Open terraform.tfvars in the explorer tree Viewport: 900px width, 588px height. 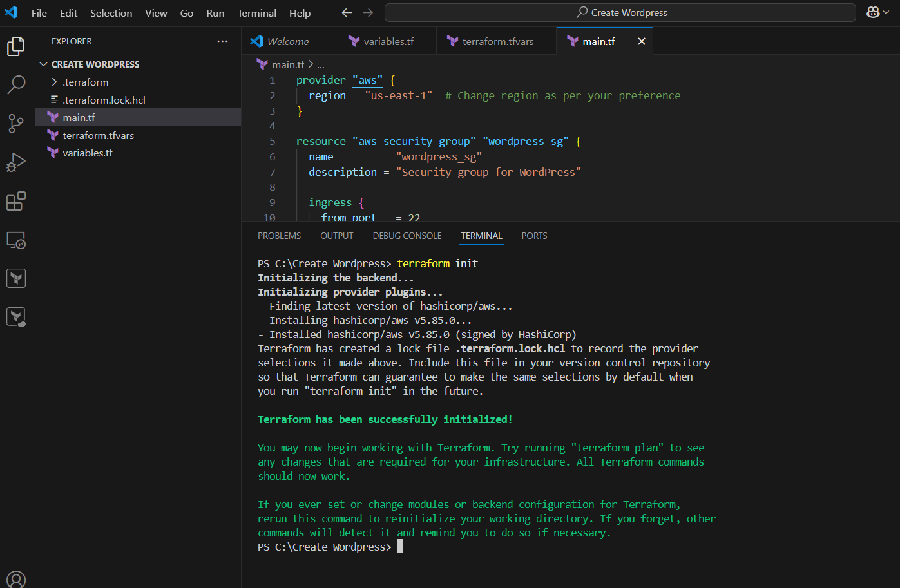(x=138, y=135)
